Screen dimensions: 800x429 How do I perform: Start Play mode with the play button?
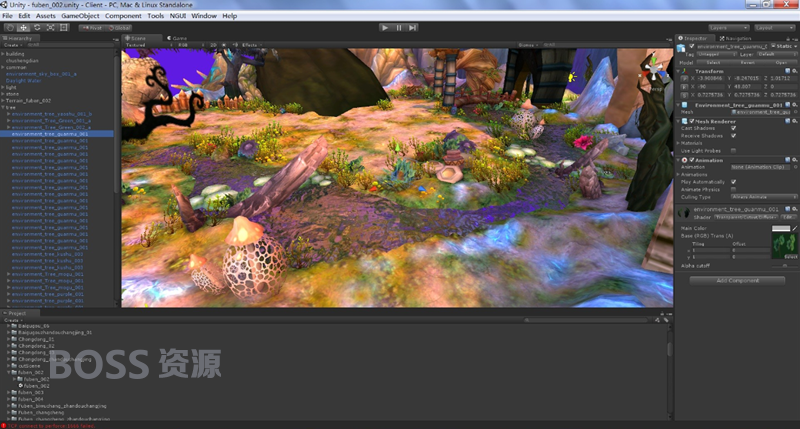point(385,28)
